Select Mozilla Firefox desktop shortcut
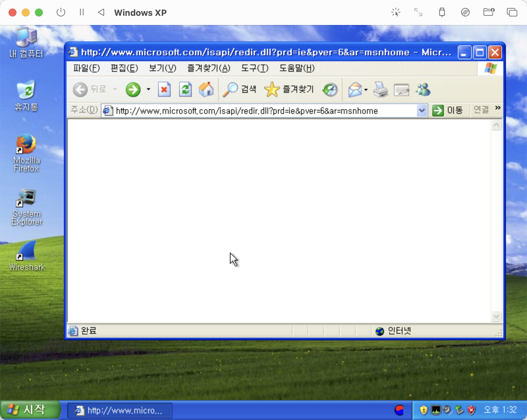This screenshot has height=420, width=527. click(x=26, y=153)
